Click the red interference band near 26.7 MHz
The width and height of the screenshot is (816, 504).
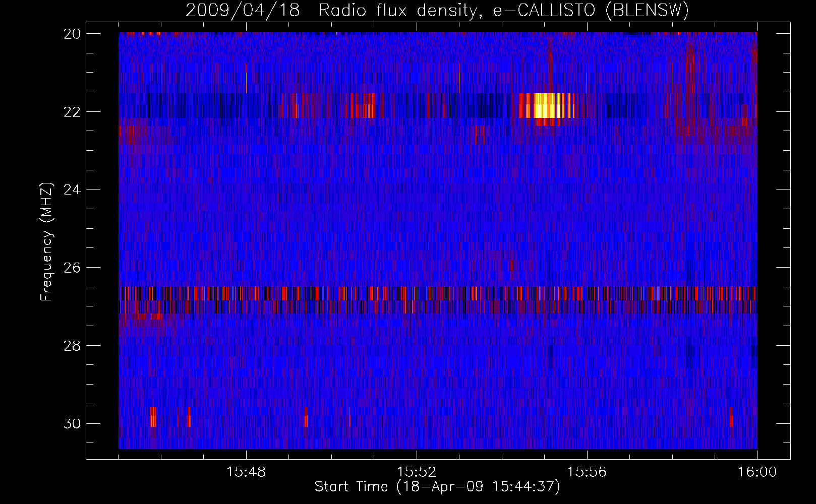(438, 294)
